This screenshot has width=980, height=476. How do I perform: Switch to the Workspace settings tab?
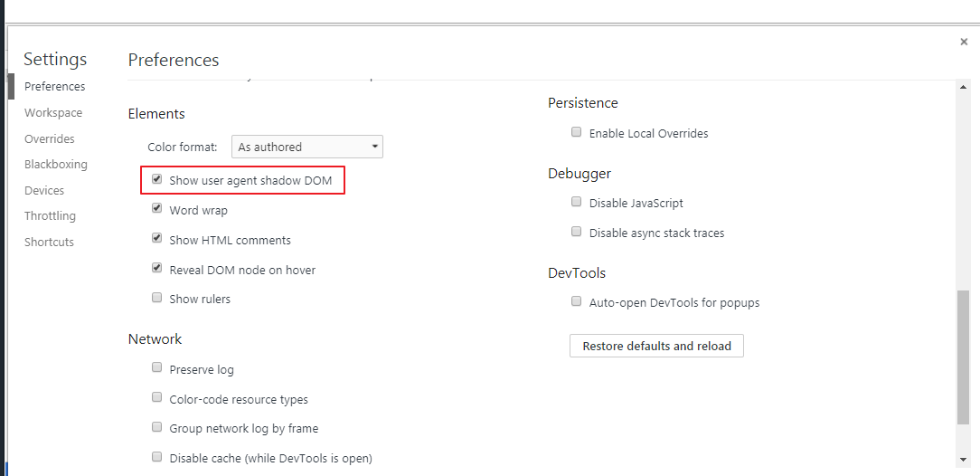coord(53,113)
